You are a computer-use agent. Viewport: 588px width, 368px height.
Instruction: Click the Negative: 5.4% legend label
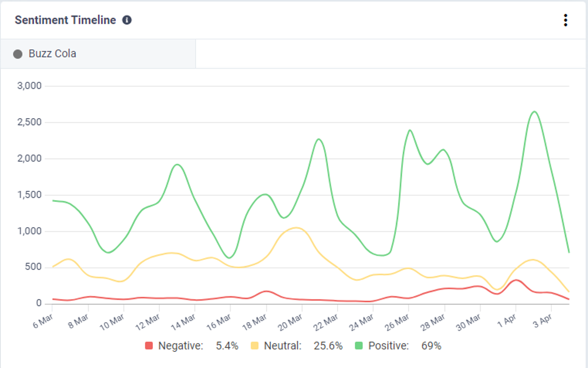(193, 345)
